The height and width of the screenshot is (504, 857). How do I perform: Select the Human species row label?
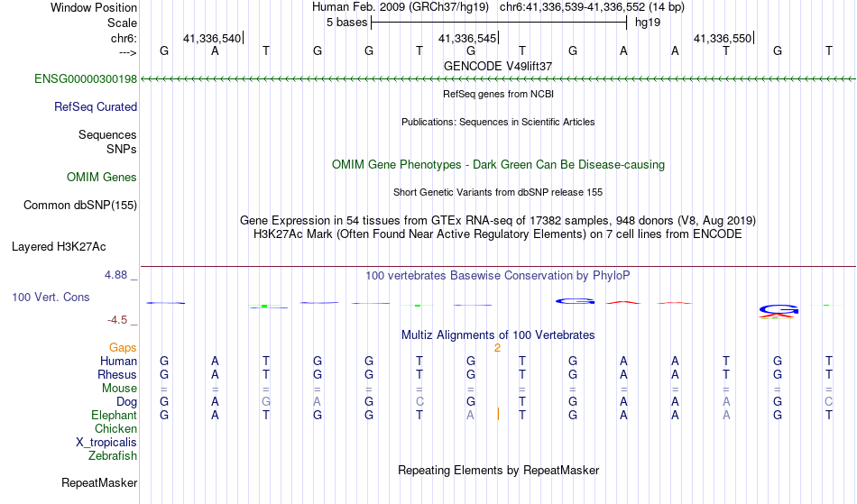[x=118, y=361]
